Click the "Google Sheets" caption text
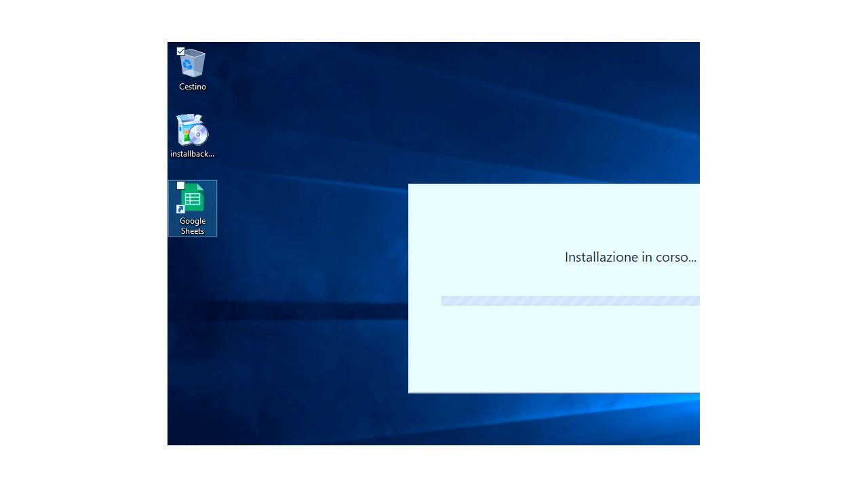The image size is (868, 488). coord(193,226)
